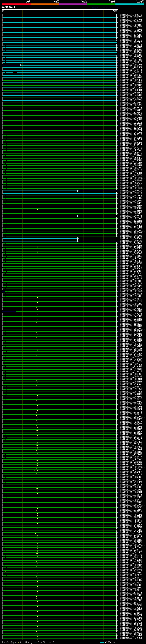This screenshot has width=146, height=644.
Task: Select hit label UniRef100_B6A4T2
Action: pos(131,590)
